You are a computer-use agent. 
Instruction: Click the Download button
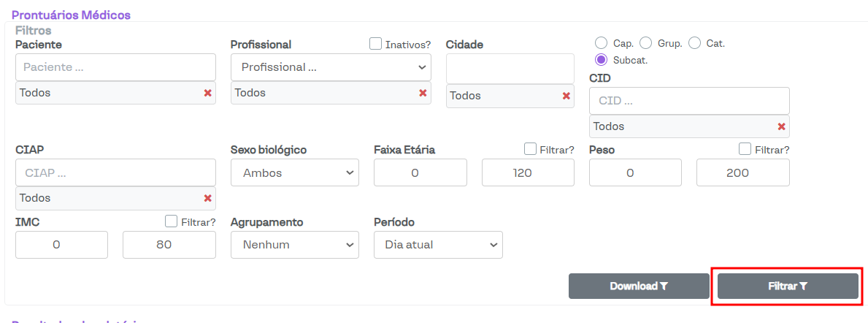coord(639,286)
